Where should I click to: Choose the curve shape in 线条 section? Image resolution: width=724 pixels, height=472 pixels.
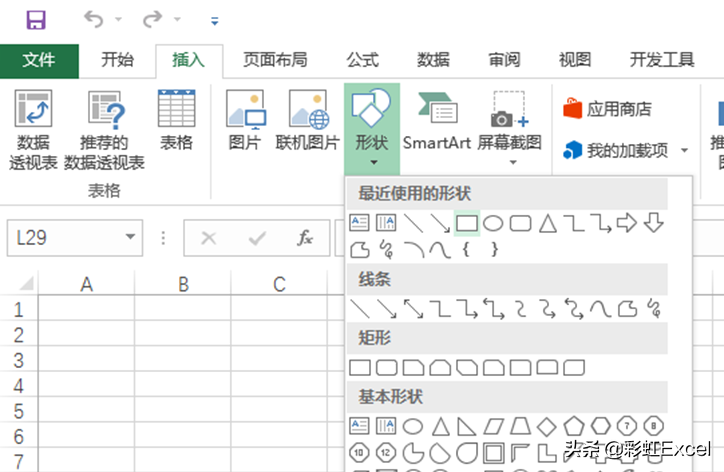pyautogui.click(x=601, y=309)
